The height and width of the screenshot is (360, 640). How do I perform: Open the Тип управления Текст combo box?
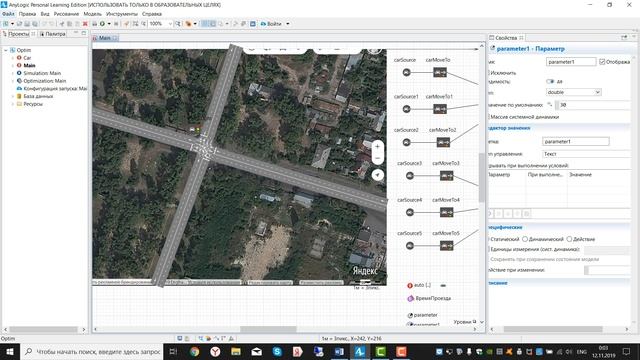tap(587, 154)
